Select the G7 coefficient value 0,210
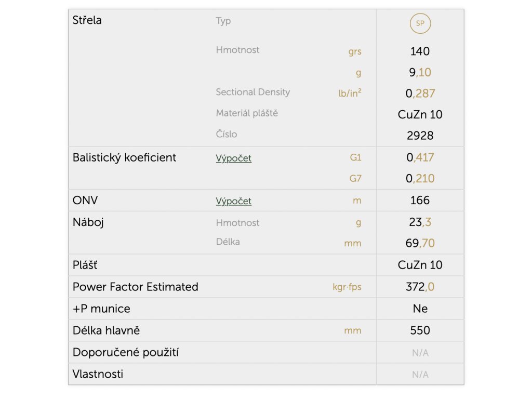The width and height of the screenshot is (532, 399). (x=420, y=178)
